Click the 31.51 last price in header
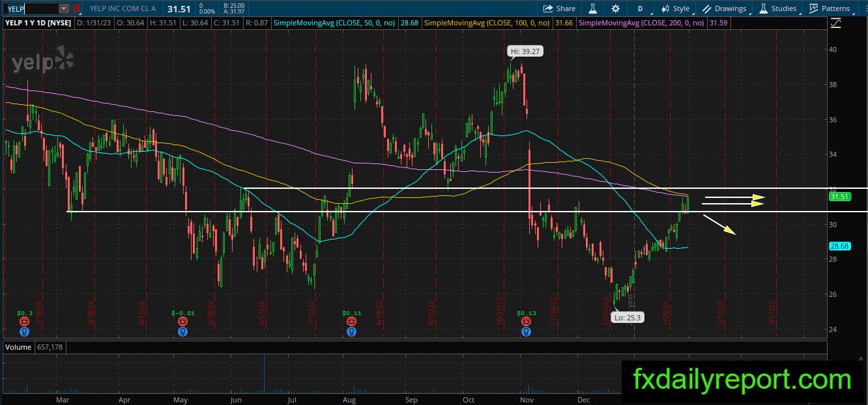Image resolution: width=868 pixels, height=405 pixels. (x=179, y=8)
